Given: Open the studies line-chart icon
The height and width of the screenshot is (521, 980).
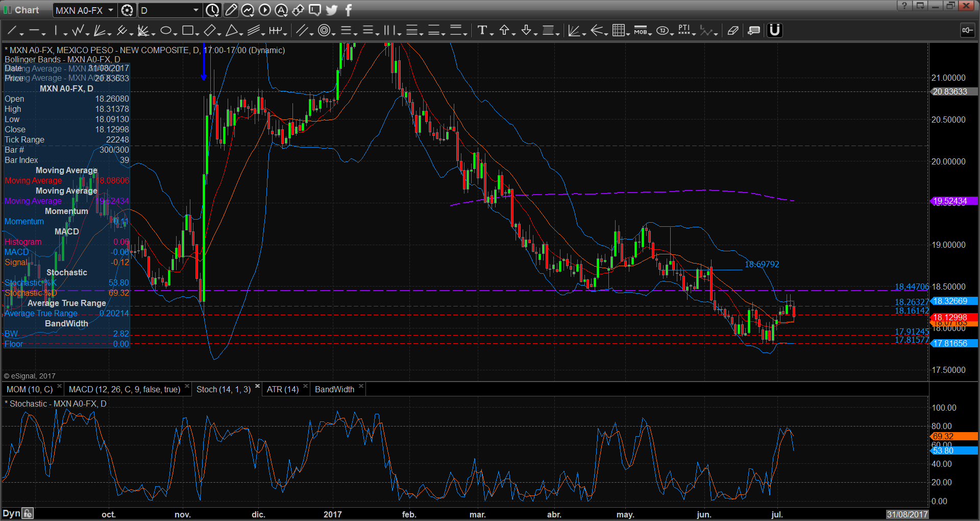Looking at the screenshot, I should click(248, 10).
